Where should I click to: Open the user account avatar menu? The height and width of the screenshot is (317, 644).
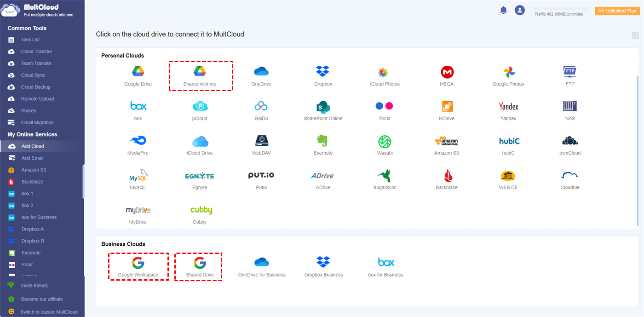click(x=520, y=10)
